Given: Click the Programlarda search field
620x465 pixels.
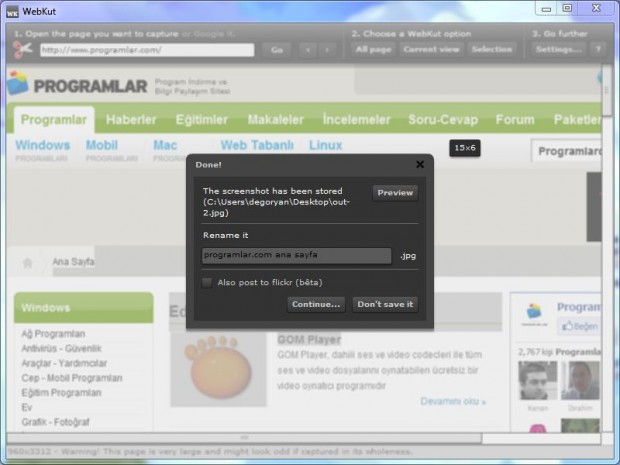Looking at the screenshot, I should pos(566,151).
